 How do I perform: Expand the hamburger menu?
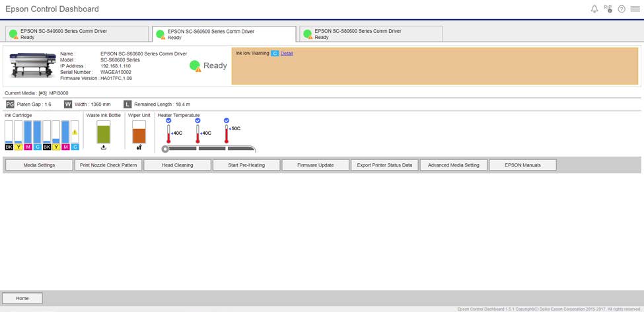pos(635,9)
